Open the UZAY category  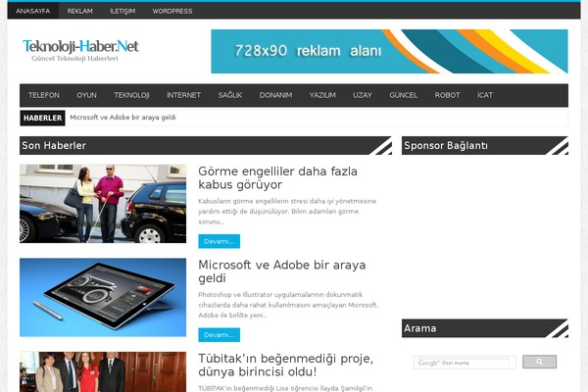tap(363, 95)
